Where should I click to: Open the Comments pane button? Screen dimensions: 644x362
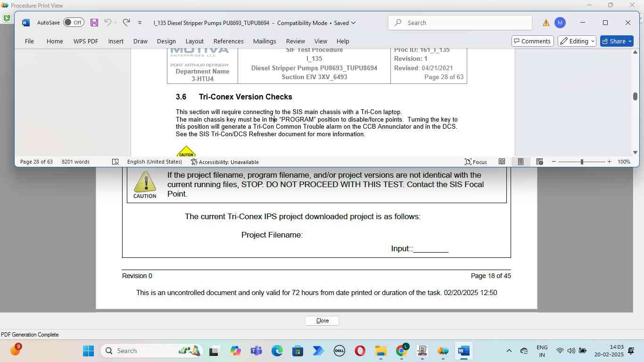tap(533, 41)
